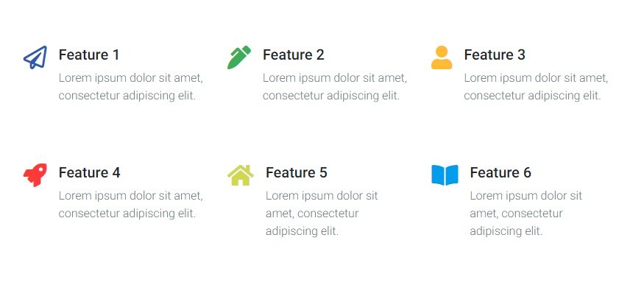
Task: Select the Feature 1 heading
Action: tap(89, 54)
